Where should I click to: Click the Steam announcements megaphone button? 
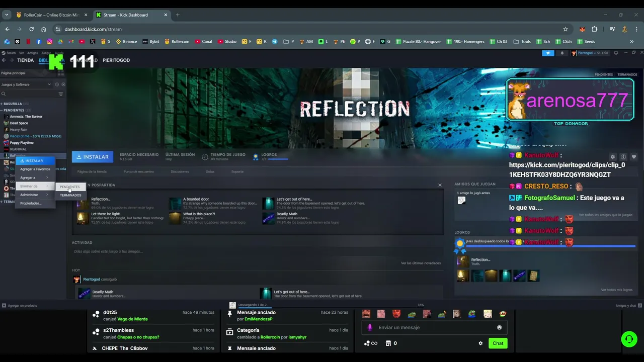click(548, 53)
